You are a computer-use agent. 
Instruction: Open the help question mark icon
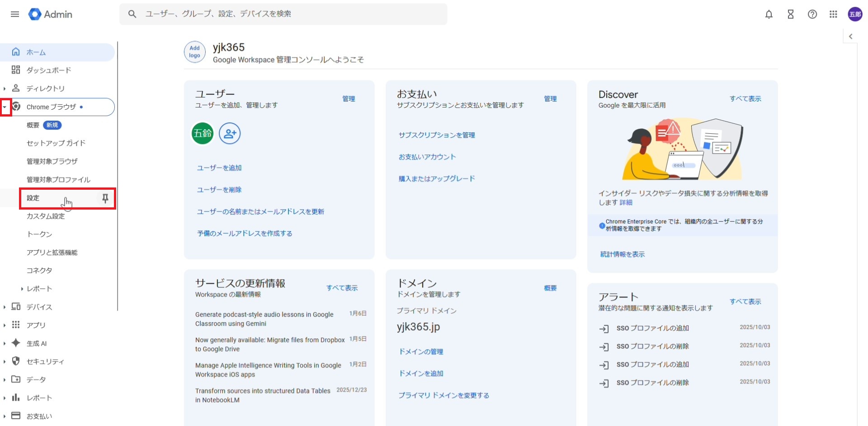coord(812,14)
